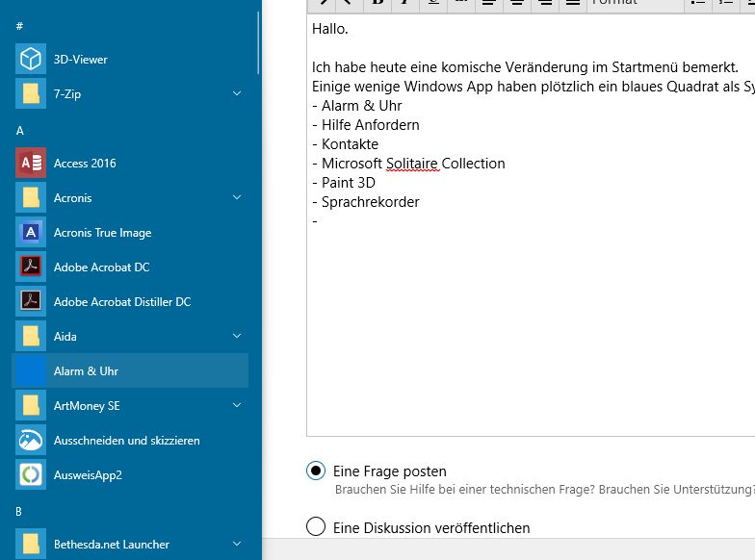Toggle bold formatting in the editor toolbar
The width and height of the screenshot is (755, 560).
pos(377,3)
